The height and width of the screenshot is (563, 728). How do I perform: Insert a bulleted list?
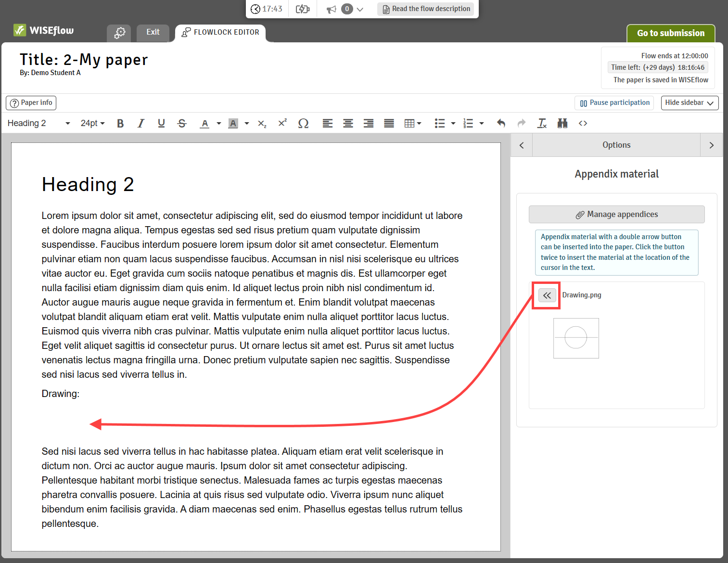tap(440, 123)
